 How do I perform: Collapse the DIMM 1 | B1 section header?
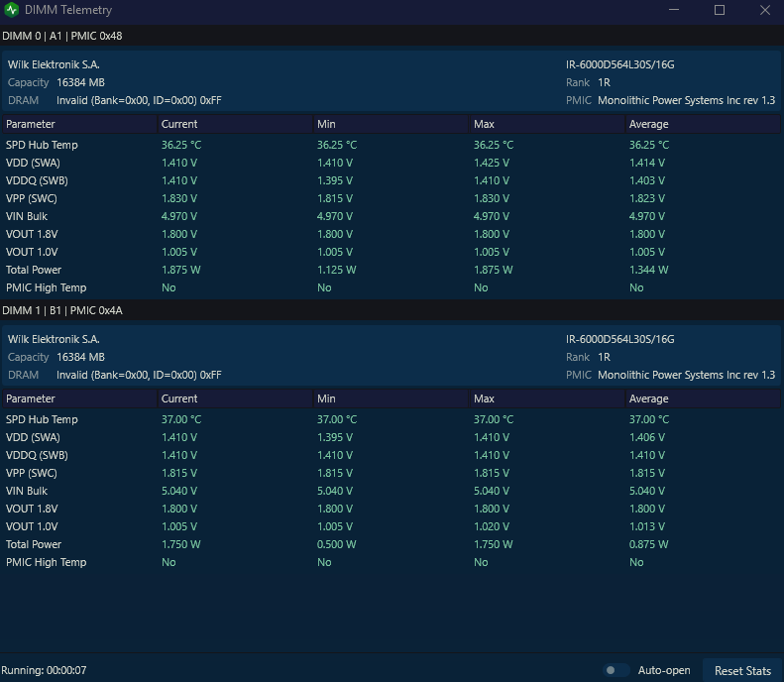click(x=392, y=310)
